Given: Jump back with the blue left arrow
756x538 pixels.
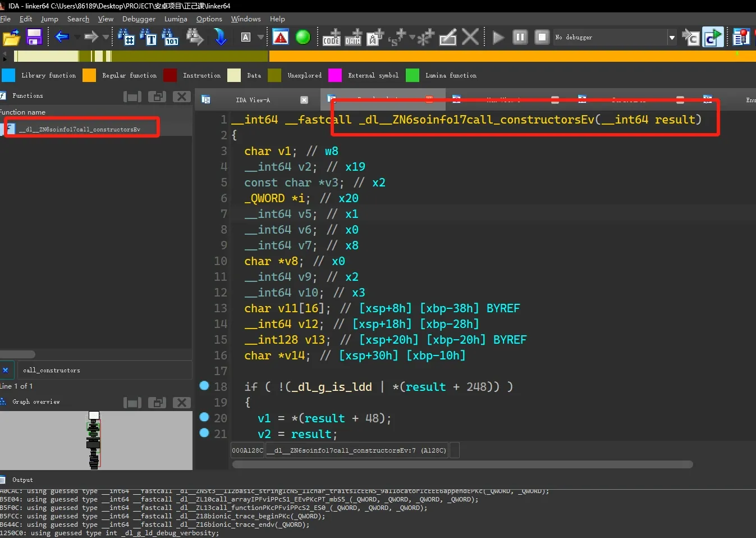Looking at the screenshot, I should pyautogui.click(x=62, y=37).
